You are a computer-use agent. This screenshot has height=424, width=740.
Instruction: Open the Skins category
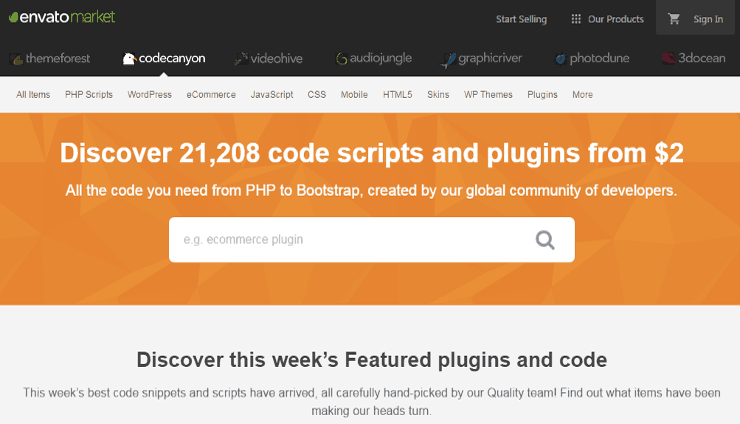[x=438, y=94]
